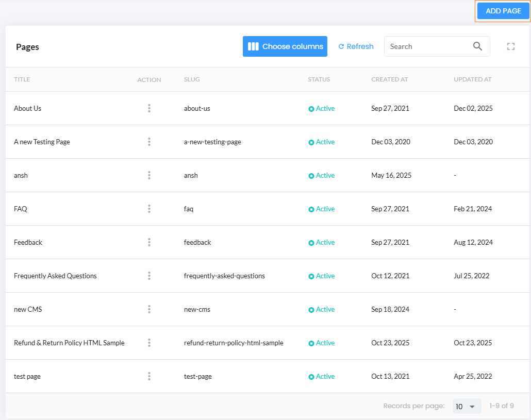The image size is (531, 420).
Task: Open action menu for Feedback row
Action: (x=149, y=242)
